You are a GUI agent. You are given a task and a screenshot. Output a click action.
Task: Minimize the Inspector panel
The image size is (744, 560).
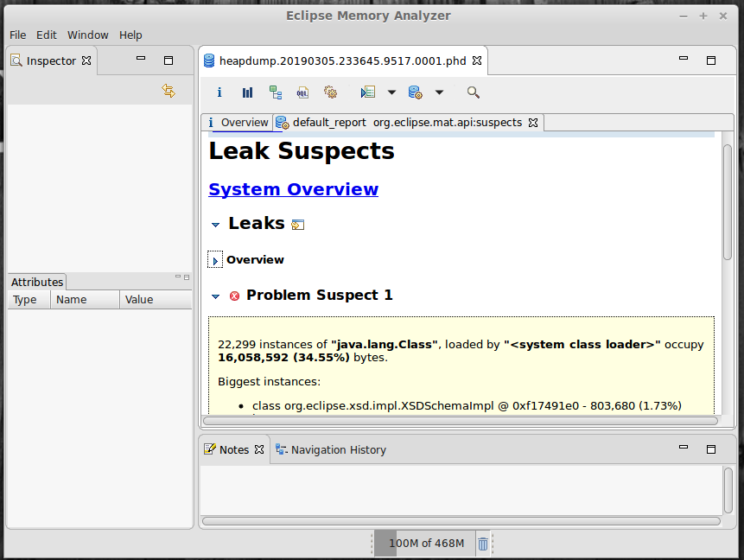141,59
